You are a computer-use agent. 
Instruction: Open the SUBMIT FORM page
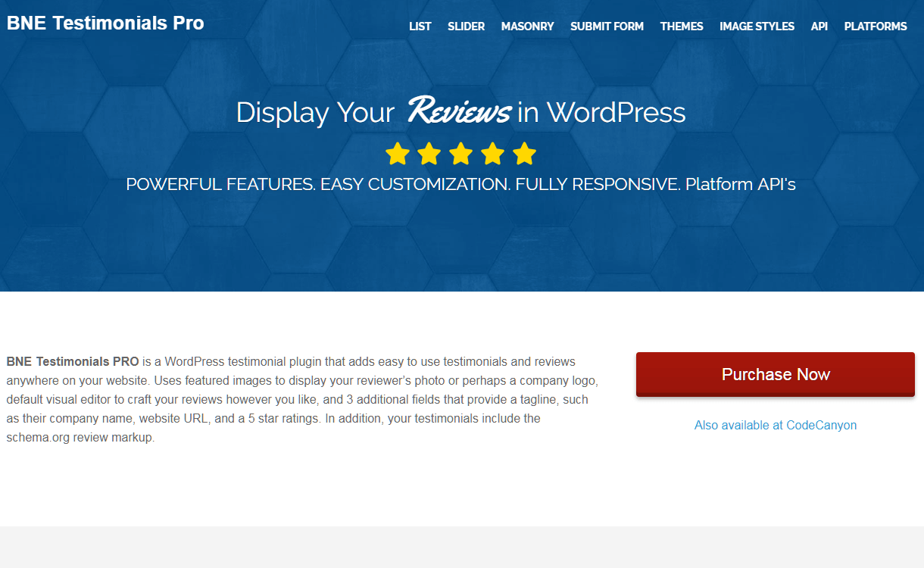tap(607, 26)
